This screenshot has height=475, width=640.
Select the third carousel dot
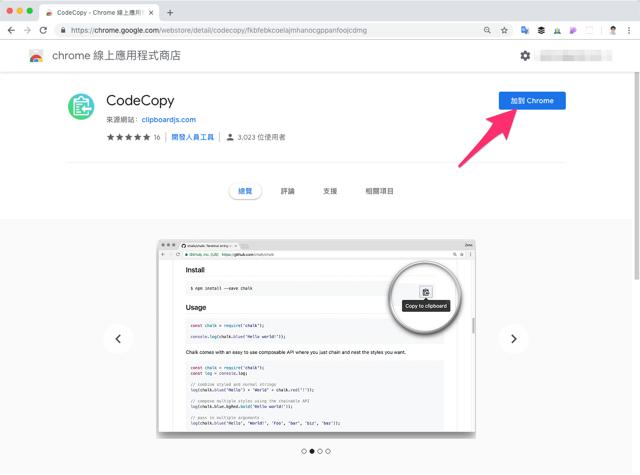[x=320, y=451]
